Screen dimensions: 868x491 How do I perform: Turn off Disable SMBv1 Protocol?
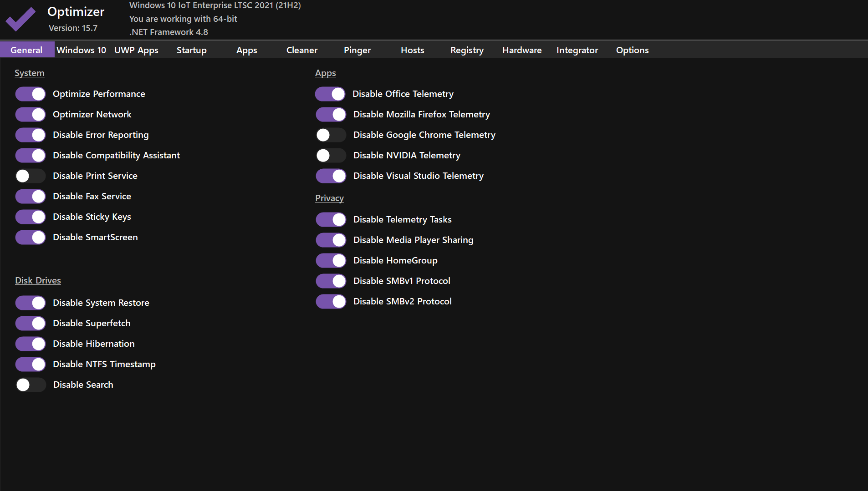[x=331, y=281]
